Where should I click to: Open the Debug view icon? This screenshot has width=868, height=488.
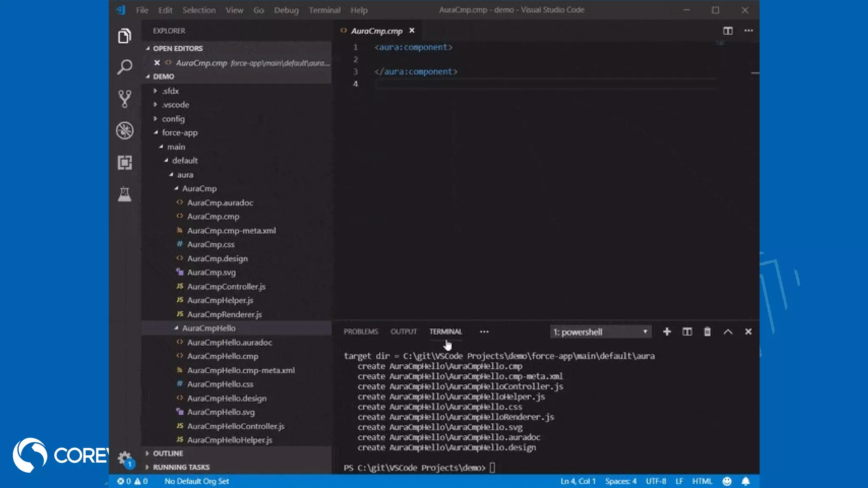(125, 130)
